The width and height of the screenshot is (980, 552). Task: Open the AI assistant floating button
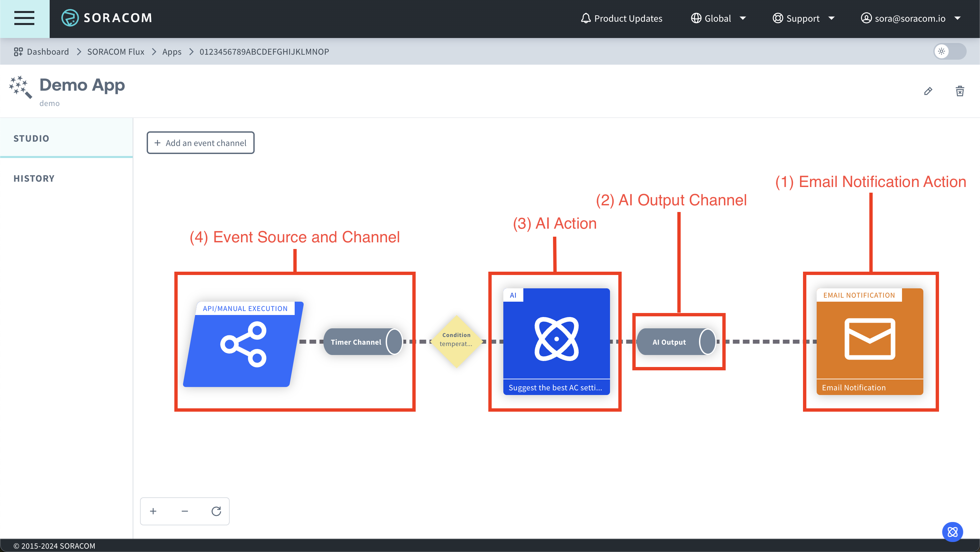pyautogui.click(x=952, y=531)
